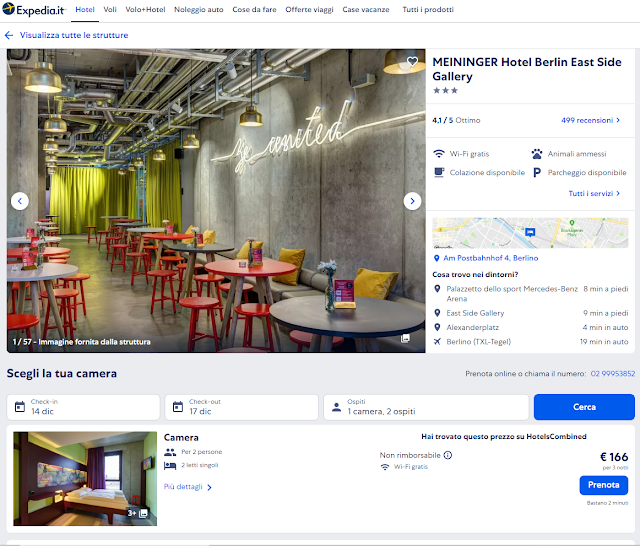Save hotel with the heart icon
Viewport: 640px width, 546px height.
[x=412, y=61]
